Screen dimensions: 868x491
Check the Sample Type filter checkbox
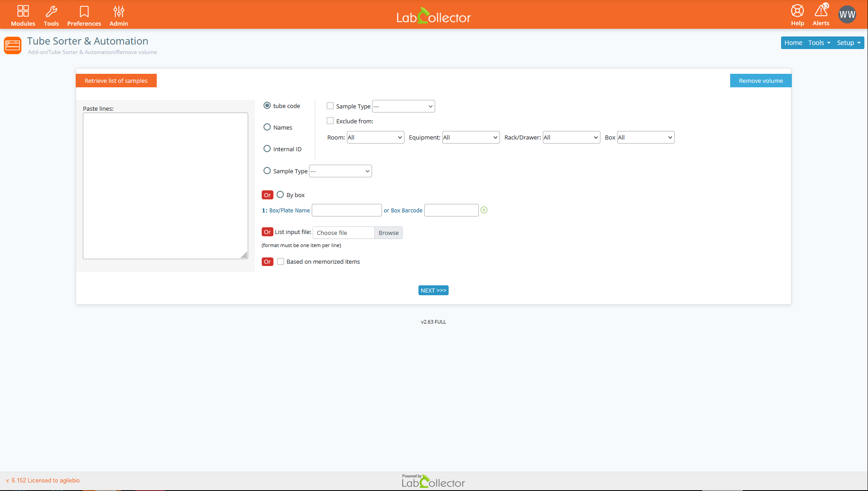tap(330, 106)
